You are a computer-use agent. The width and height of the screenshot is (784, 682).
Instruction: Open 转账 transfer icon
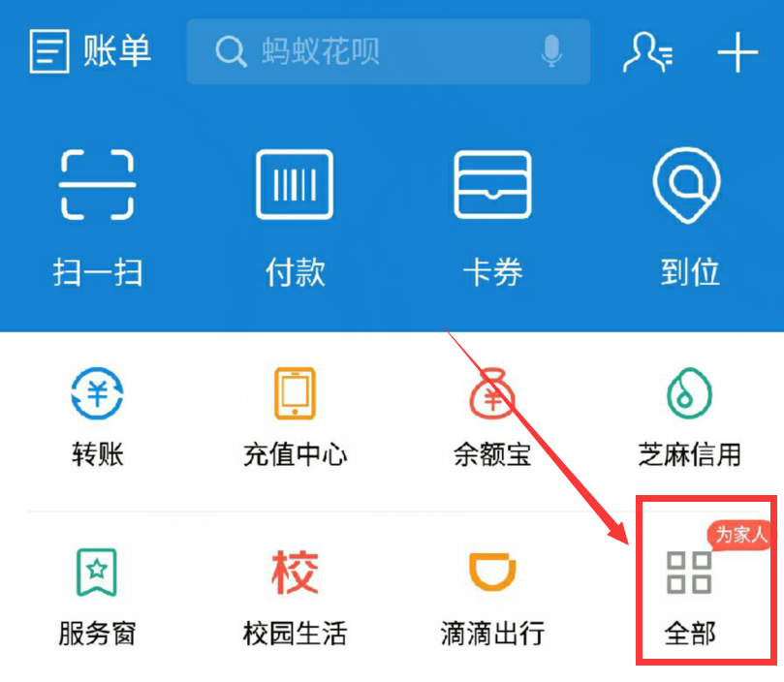pyautogui.click(x=97, y=393)
